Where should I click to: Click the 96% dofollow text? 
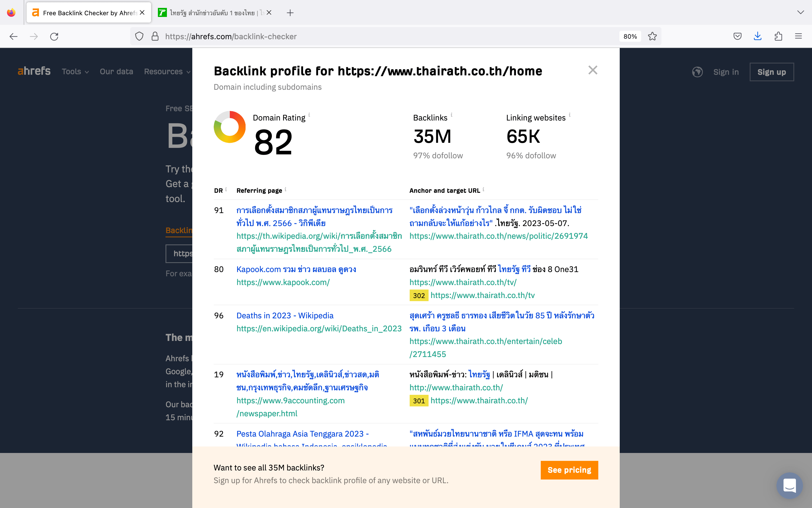531,156
